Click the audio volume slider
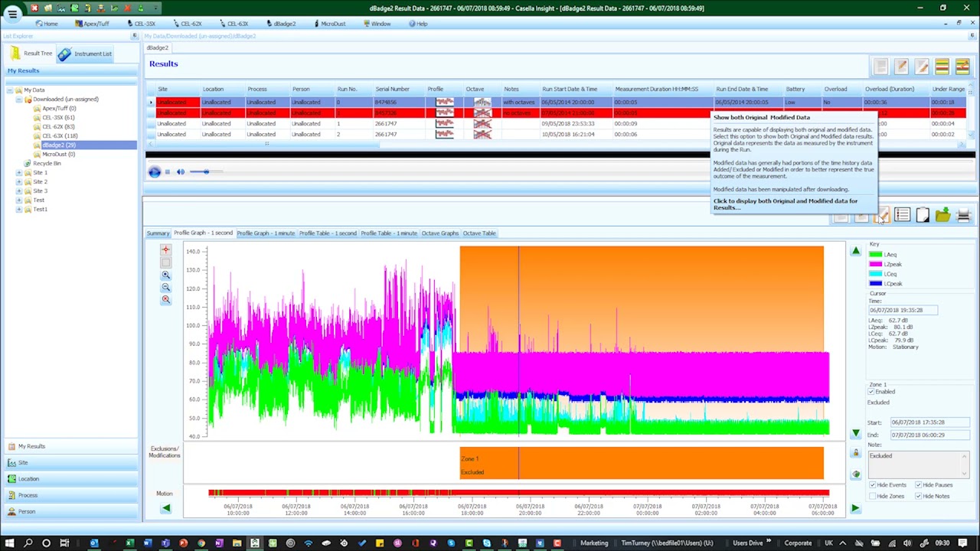980x551 pixels. [x=205, y=172]
